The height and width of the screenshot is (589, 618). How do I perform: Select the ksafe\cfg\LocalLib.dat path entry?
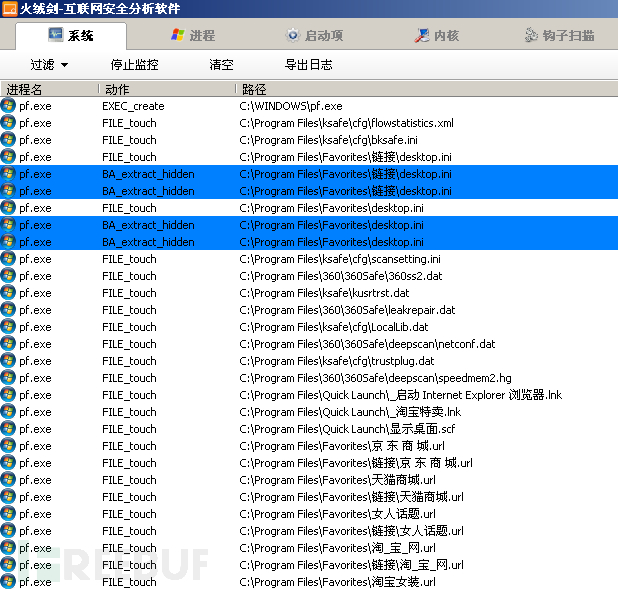[333, 327]
